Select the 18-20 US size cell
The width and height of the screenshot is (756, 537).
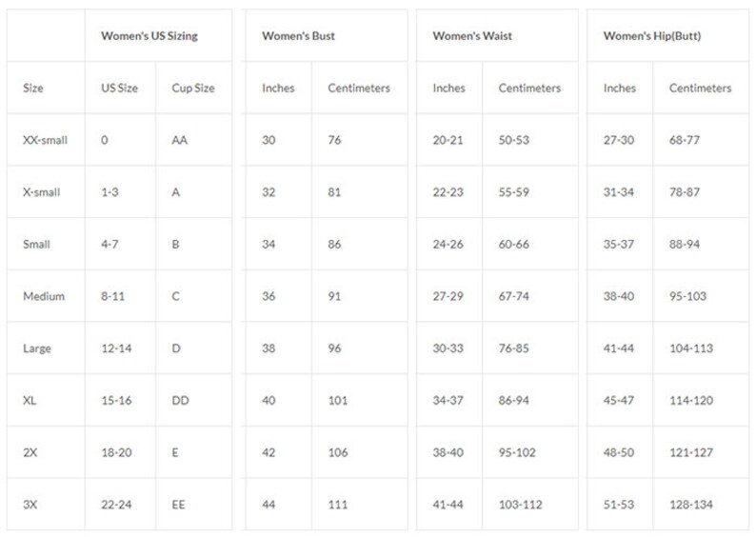click(116, 452)
